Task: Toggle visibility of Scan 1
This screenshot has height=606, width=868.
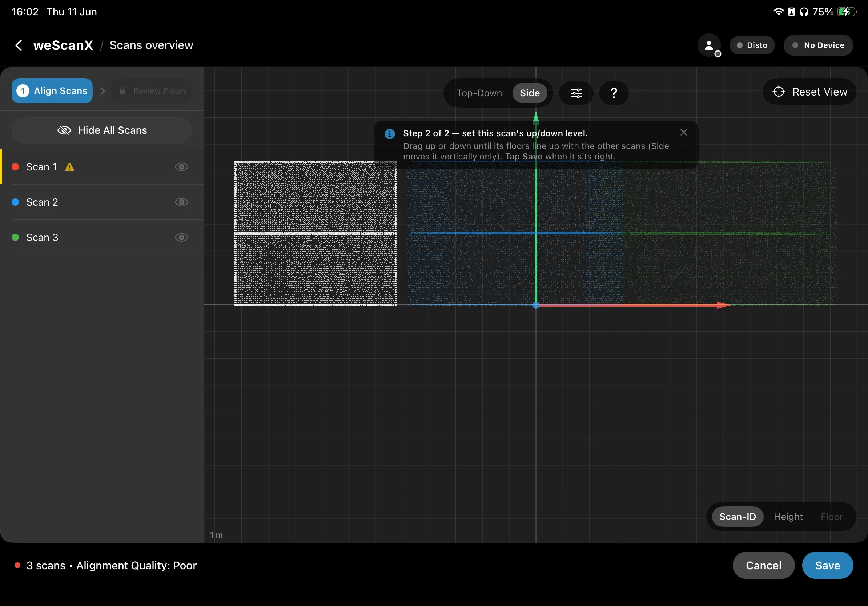Action: [x=181, y=167]
